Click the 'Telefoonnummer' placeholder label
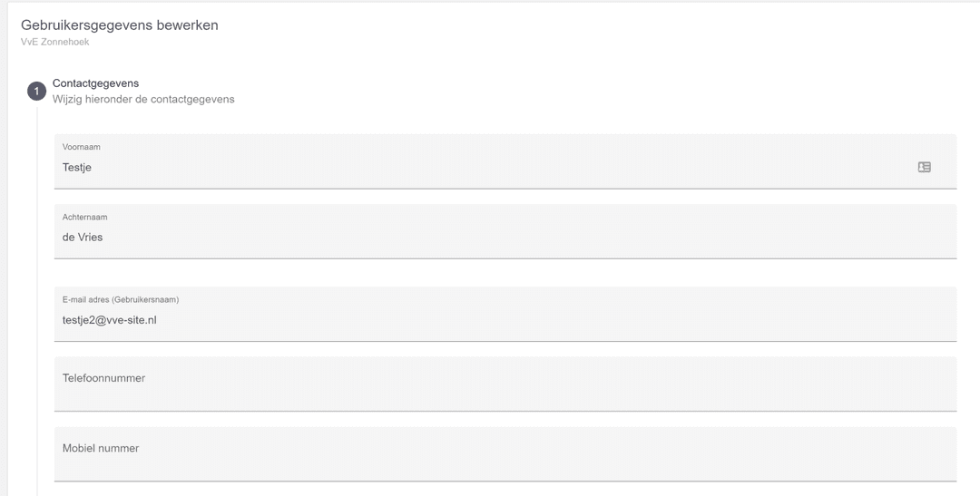This screenshot has width=980, height=496. click(x=103, y=378)
